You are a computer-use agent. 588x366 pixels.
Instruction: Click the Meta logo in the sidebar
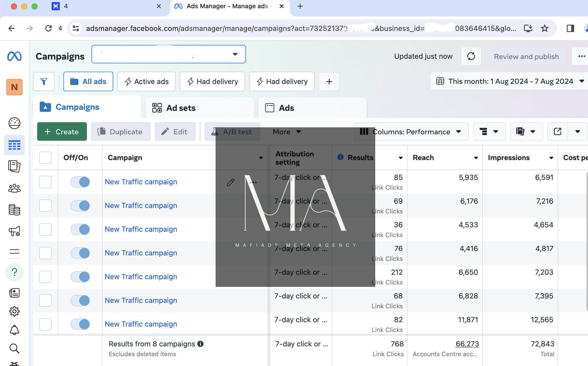[x=14, y=56]
